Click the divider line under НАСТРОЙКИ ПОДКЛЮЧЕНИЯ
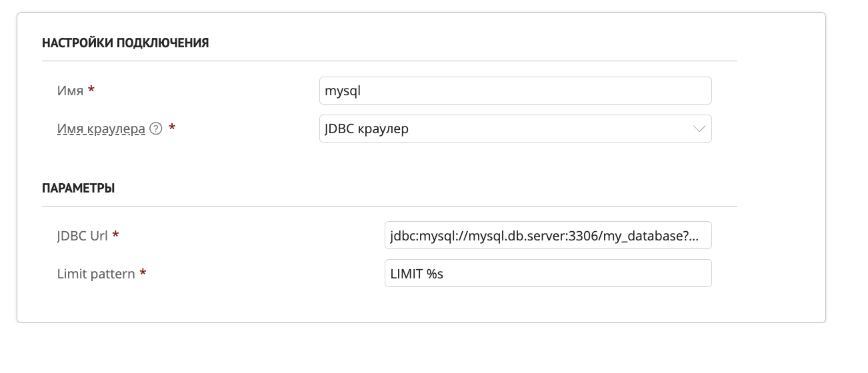The width and height of the screenshot is (868, 373). pyautogui.click(x=389, y=61)
